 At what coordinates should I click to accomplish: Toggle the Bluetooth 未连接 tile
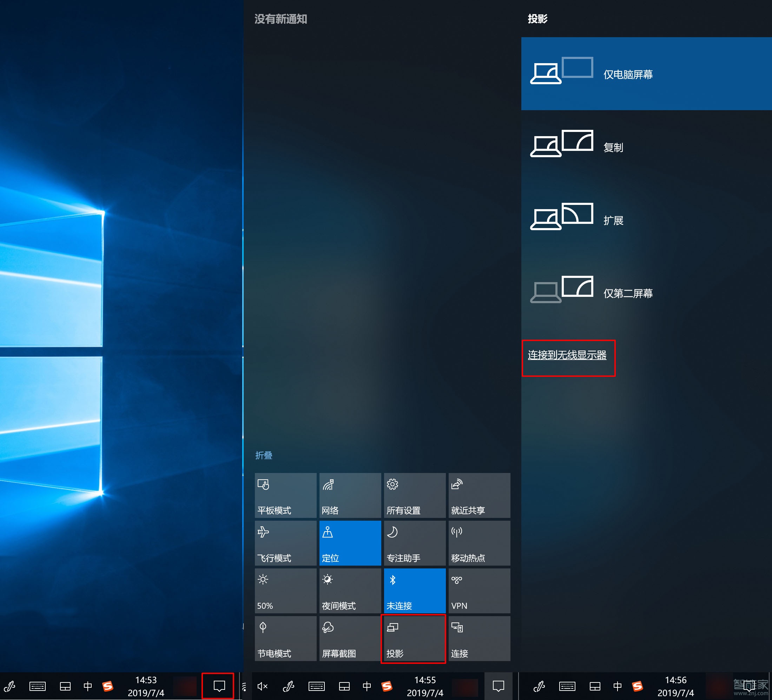pos(414,591)
